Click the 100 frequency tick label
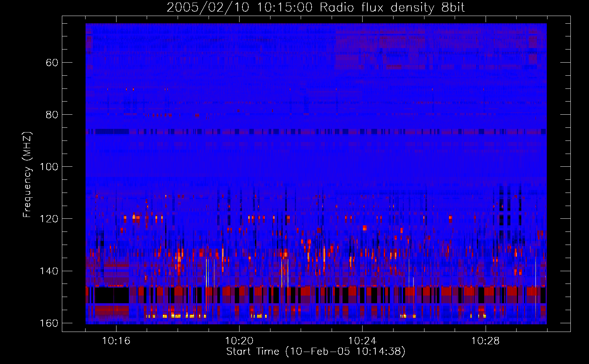589x364 pixels. coord(49,167)
